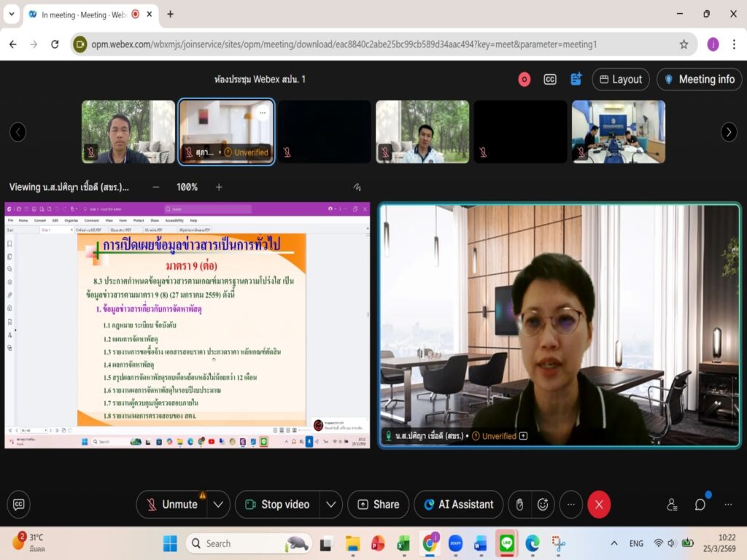
Task: Show previous participant thumbnails
Action: (x=18, y=132)
